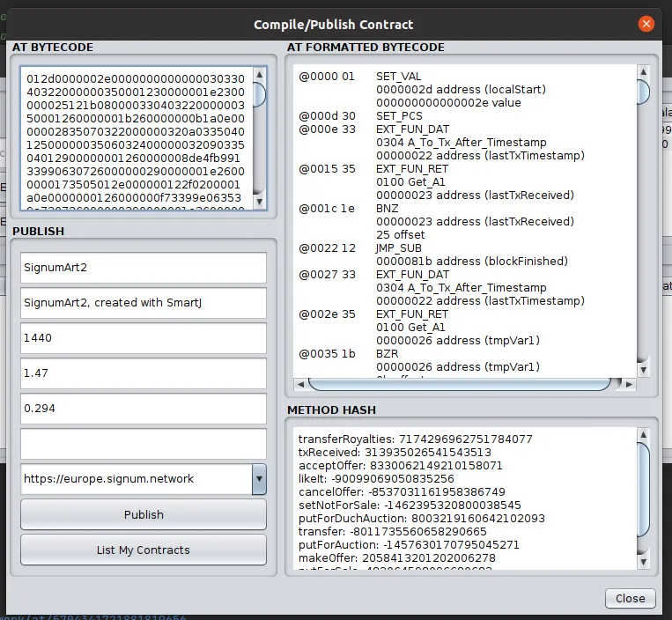Viewport: 672px width, 620px height.
Task: Click the txReceived hash line
Action: pyautogui.click(x=395, y=453)
